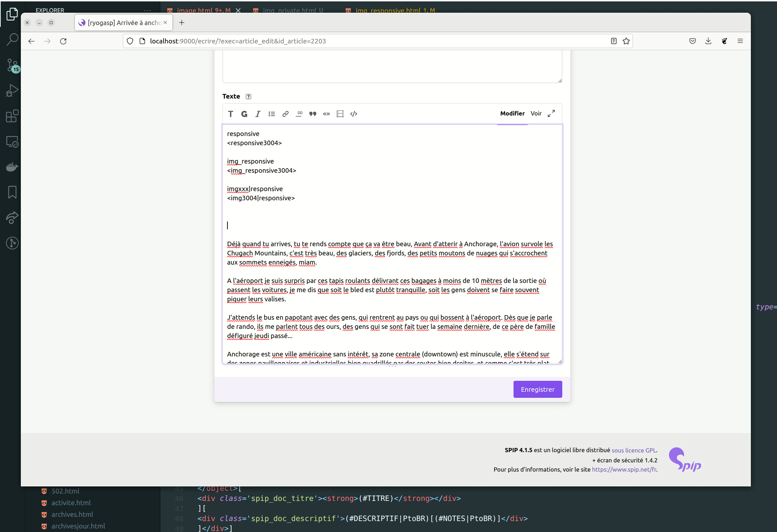Apply bold with the G icon
Screen dimensions: 777x532
tap(244, 114)
